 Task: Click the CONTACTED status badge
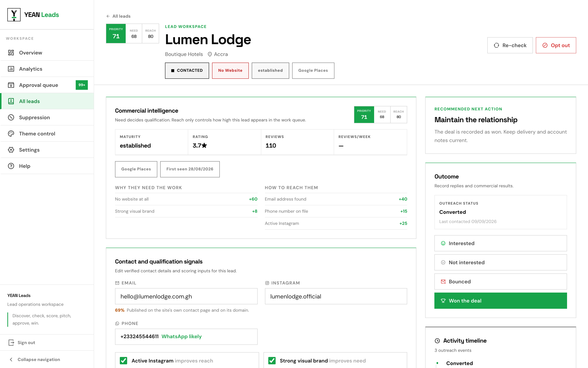[x=187, y=71]
